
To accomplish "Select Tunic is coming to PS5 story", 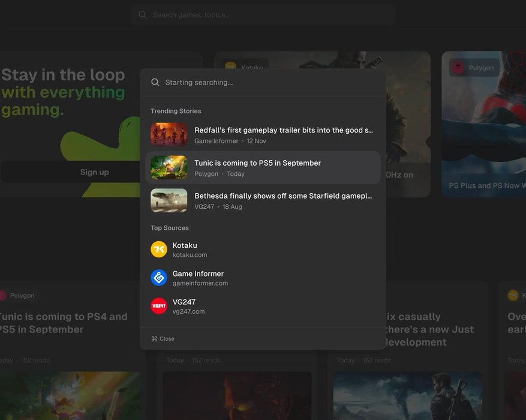I will [257, 163].
